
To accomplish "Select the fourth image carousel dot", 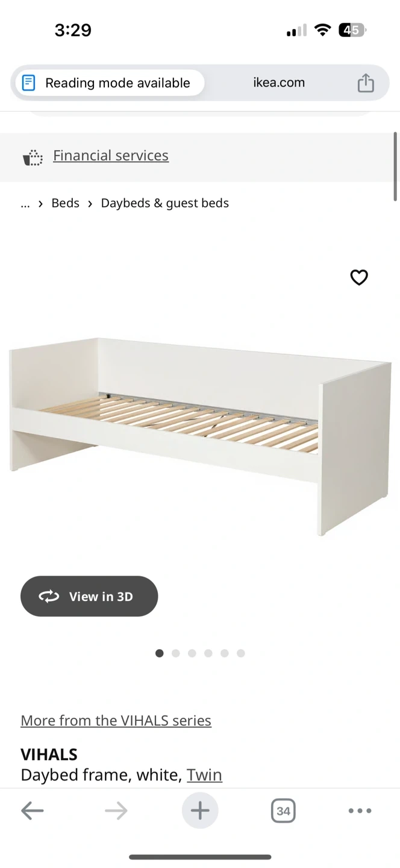I will click(208, 653).
